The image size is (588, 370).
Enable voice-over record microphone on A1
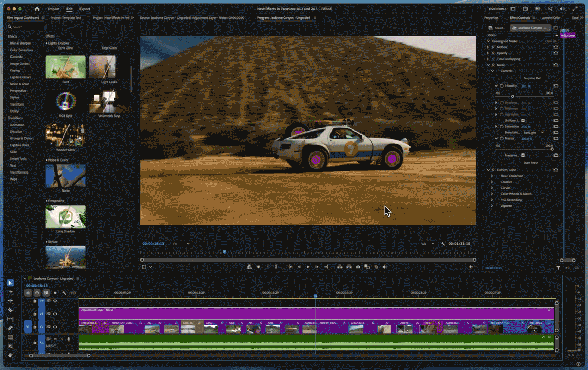pyautogui.click(x=69, y=339)
